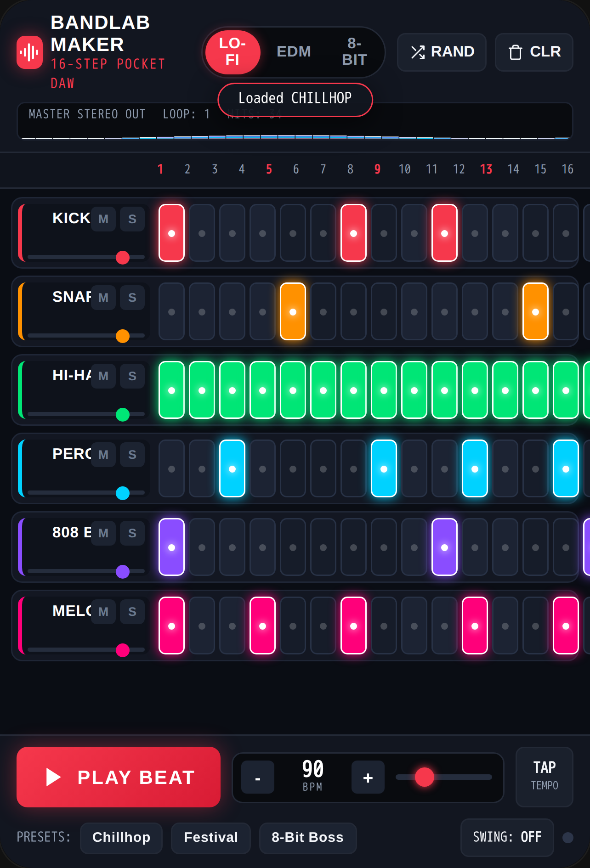Click the play triangle on PLAY BEAT

54,777
